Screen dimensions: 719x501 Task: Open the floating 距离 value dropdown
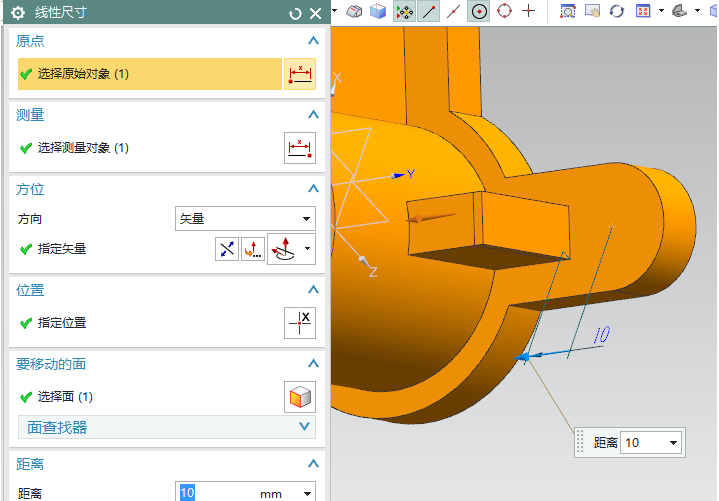pyautogui.click(x=673, y=442)
